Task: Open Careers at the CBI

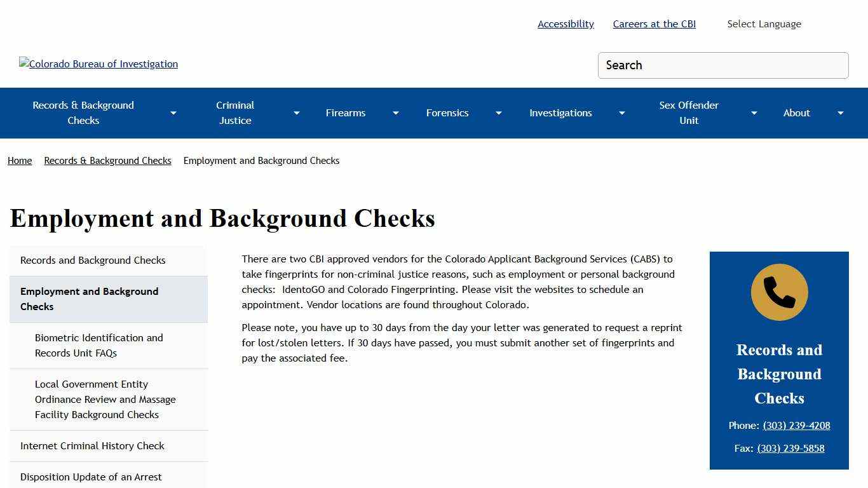Action: click(x=654, y=24)
